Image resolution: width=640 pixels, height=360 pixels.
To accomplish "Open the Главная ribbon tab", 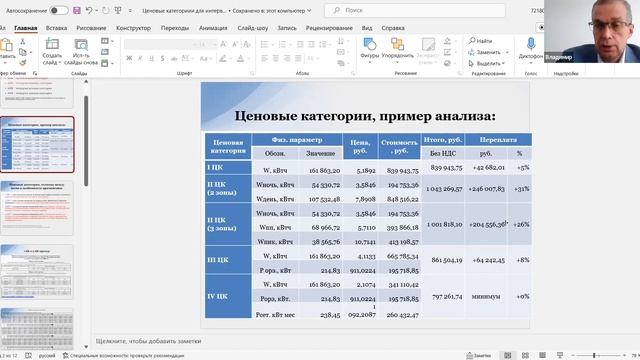I will (x=26, y=28).
